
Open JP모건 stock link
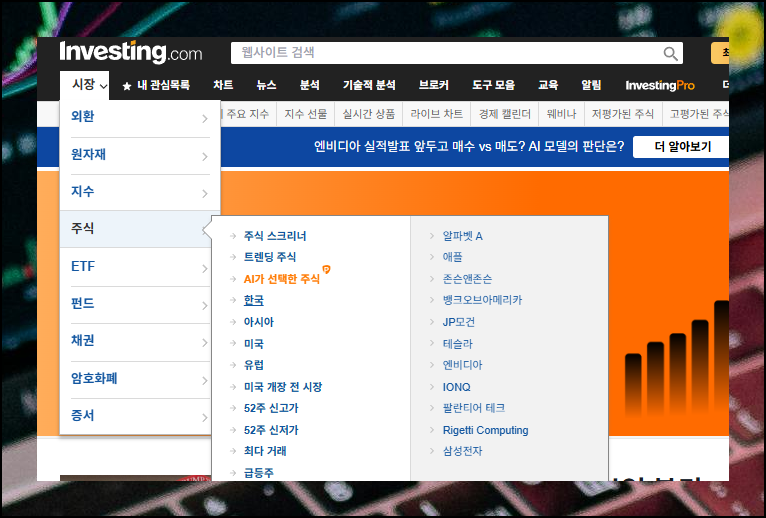pos(459,322)
